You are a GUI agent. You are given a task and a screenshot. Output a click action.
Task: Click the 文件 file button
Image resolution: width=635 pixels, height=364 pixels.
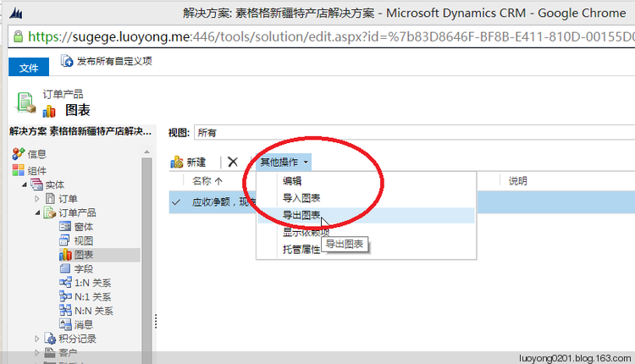point(29,68)
